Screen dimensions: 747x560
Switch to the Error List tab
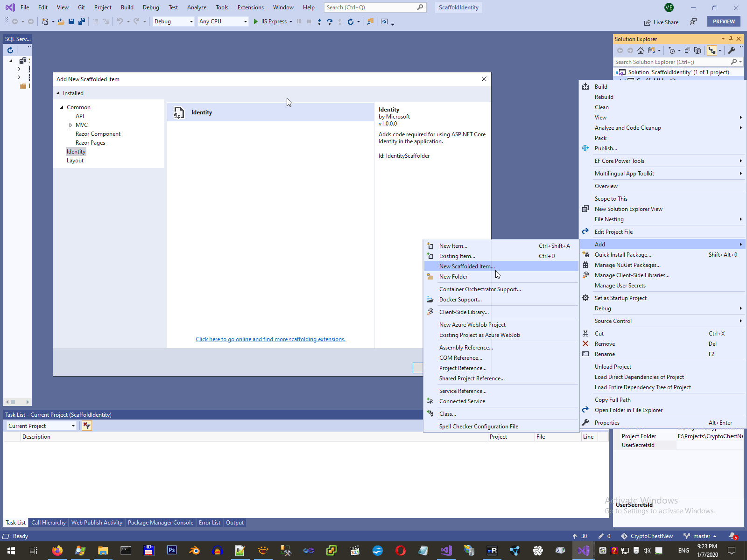click(209, 523)
